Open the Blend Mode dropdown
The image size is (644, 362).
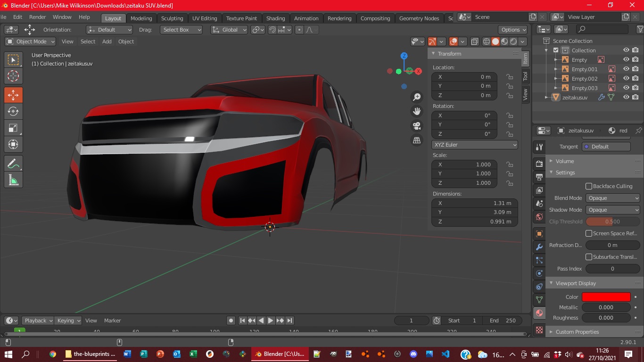(x=612, y=198)
